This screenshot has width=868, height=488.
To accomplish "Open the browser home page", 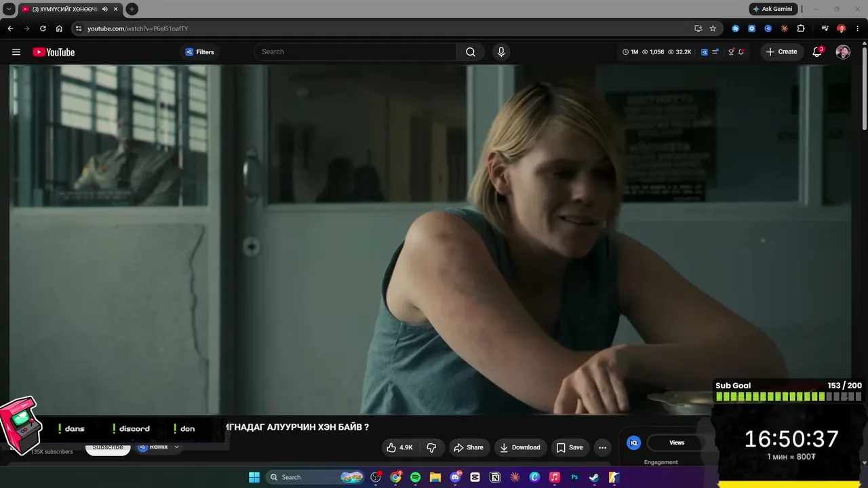I will pos(59,28).
